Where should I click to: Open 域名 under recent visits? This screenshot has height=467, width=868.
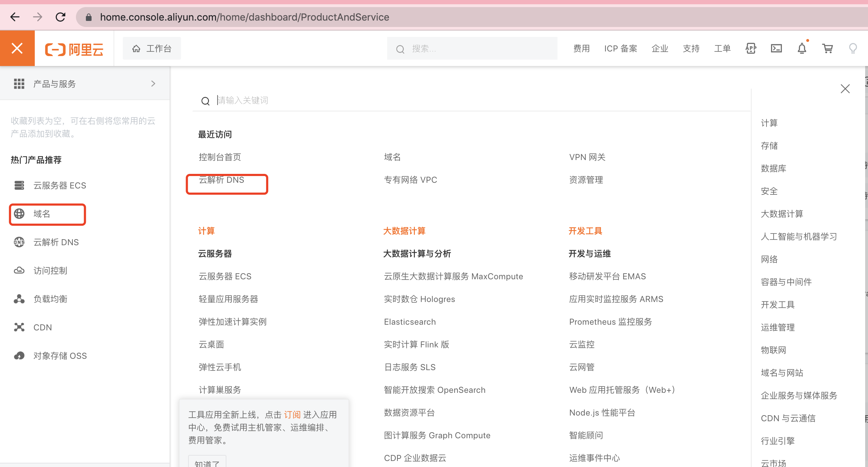click(x=392, y=157)
